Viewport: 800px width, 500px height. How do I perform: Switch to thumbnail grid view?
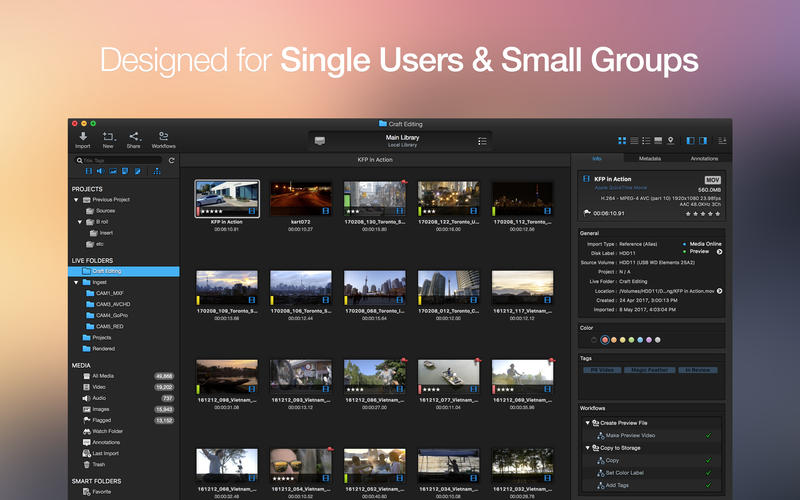tap(623, 140)
